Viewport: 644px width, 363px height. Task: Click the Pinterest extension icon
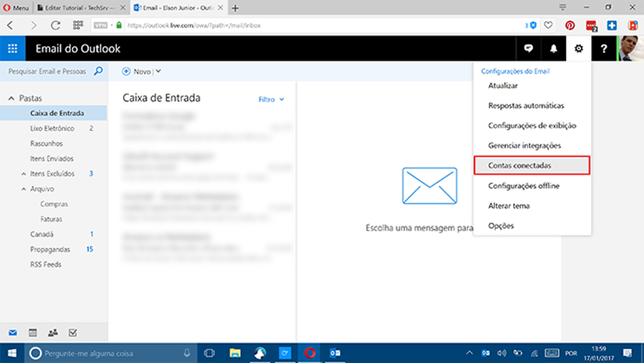coord(569,26)
